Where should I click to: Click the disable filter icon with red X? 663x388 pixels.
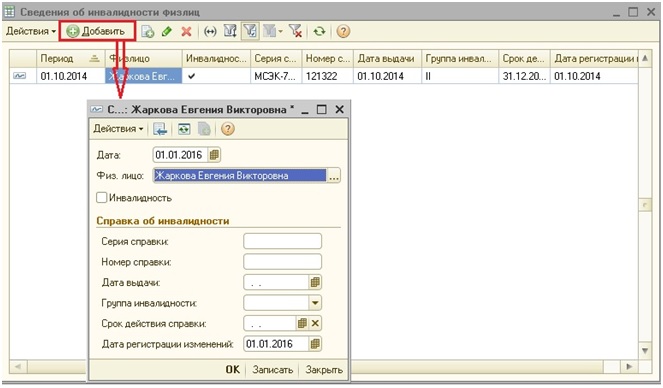point(295,31)
